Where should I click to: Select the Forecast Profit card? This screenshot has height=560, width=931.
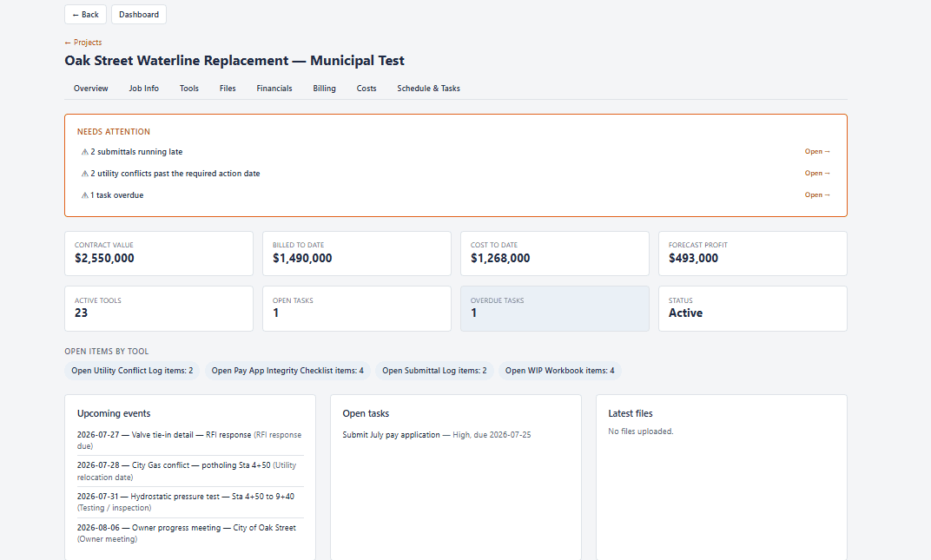coord(753,254)
